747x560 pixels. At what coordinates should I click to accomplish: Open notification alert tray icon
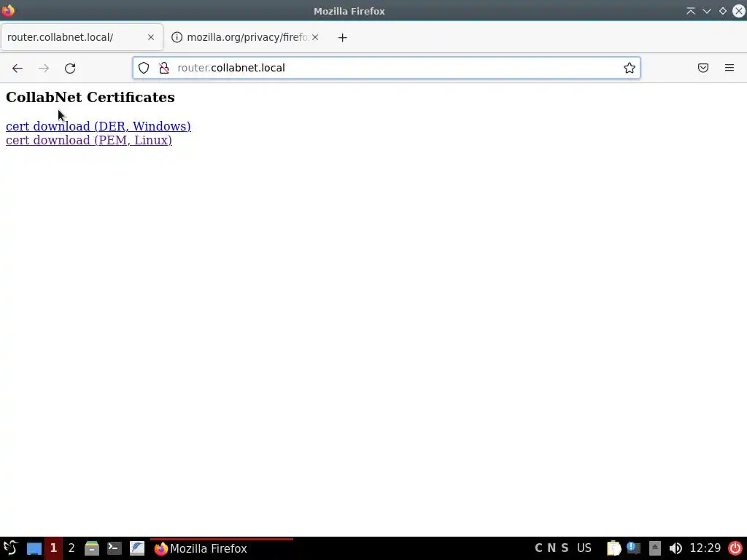coord(633,548)
